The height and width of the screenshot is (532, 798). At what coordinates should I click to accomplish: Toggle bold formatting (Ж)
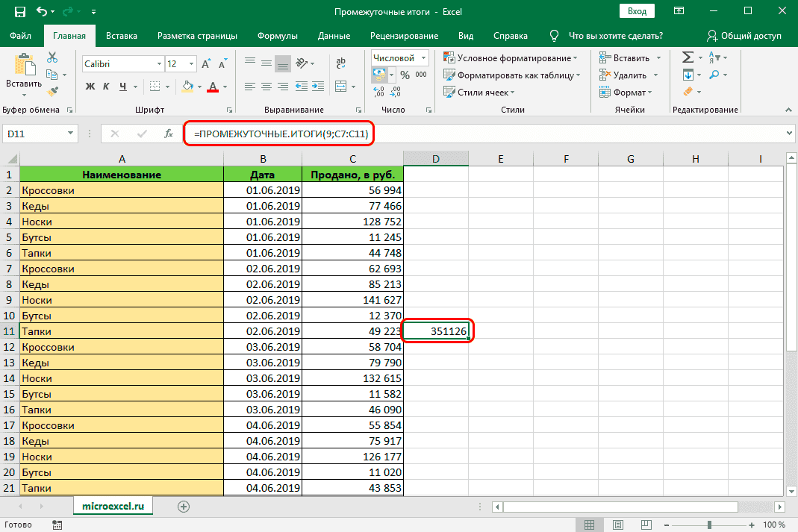point(90,86)
